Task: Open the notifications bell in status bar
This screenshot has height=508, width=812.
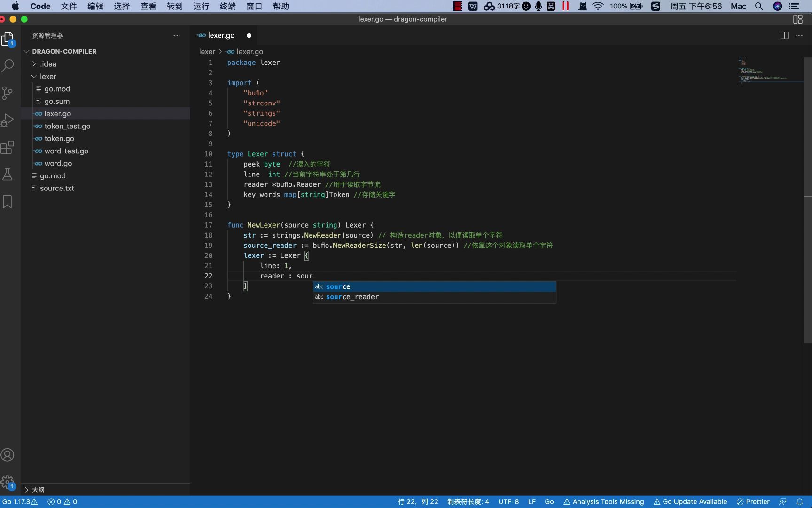Action: (799, 502)
